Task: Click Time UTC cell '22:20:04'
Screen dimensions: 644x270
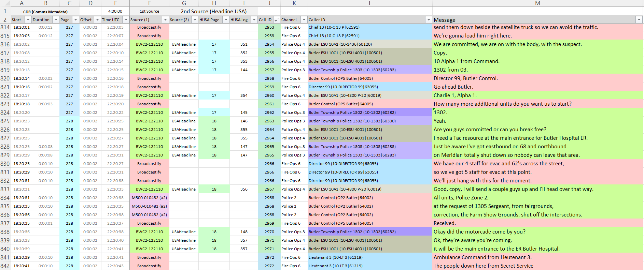Action: 115,44
